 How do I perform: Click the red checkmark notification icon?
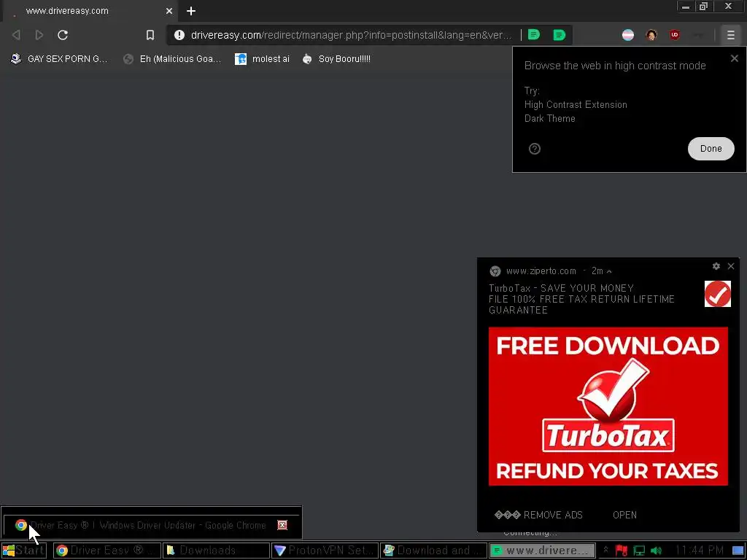coord(718,294)
